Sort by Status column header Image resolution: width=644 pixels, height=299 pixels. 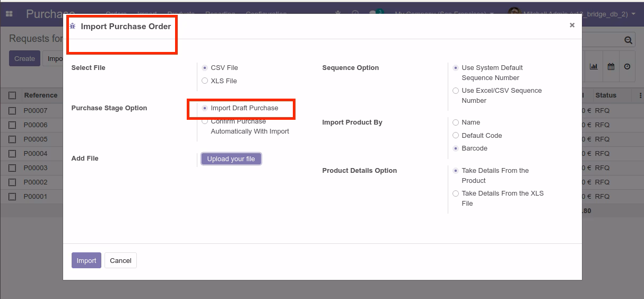click(x=606, y=95)
